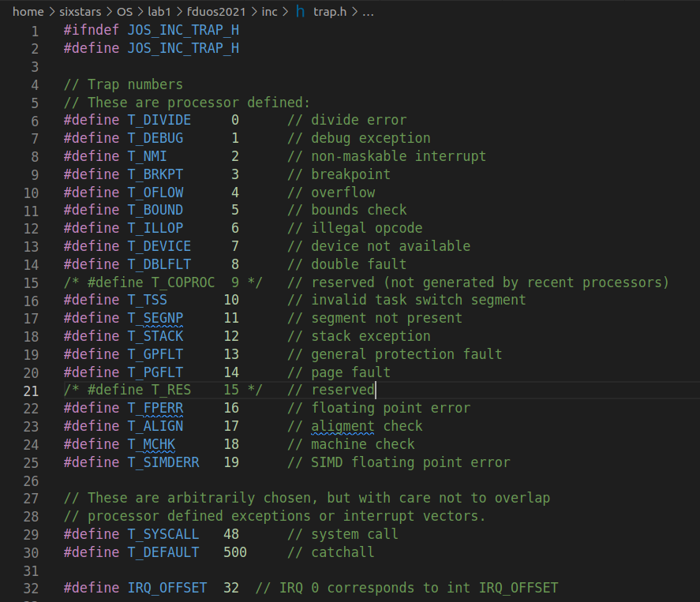Open the home breadcrumb segment
700x602 pixels.
pos(28,12)
